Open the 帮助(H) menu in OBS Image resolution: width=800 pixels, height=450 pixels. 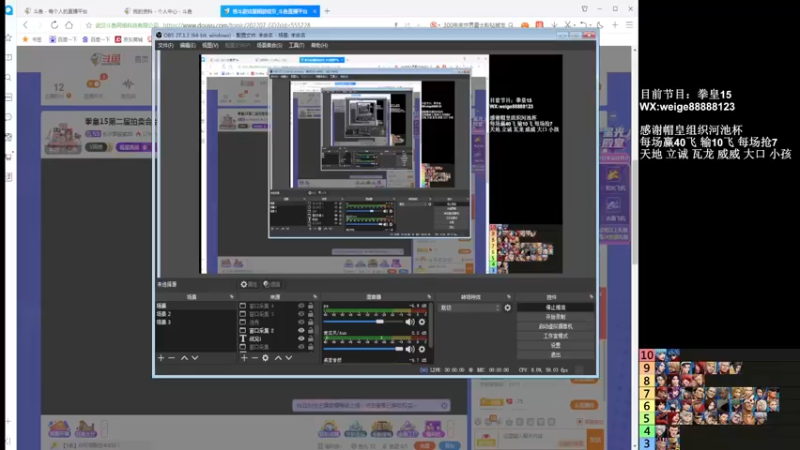pyautogui.click(x=319, y=45)
